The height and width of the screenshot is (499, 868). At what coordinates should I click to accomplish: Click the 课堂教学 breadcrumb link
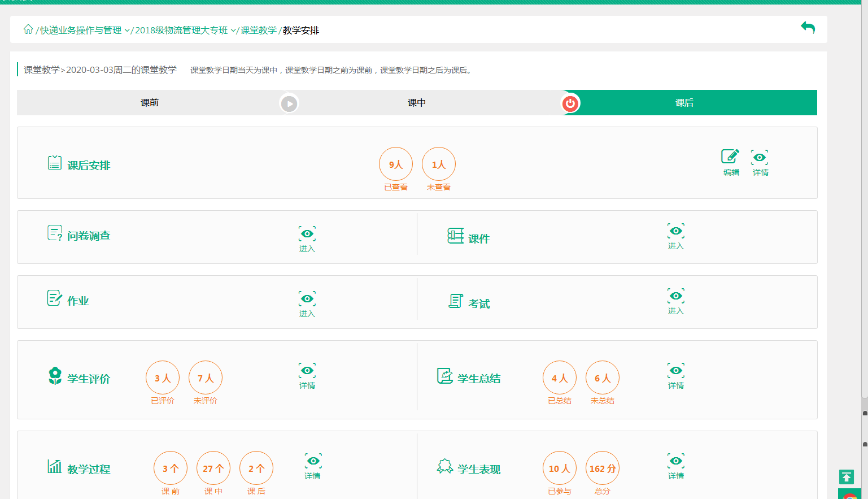click(259, 31)
